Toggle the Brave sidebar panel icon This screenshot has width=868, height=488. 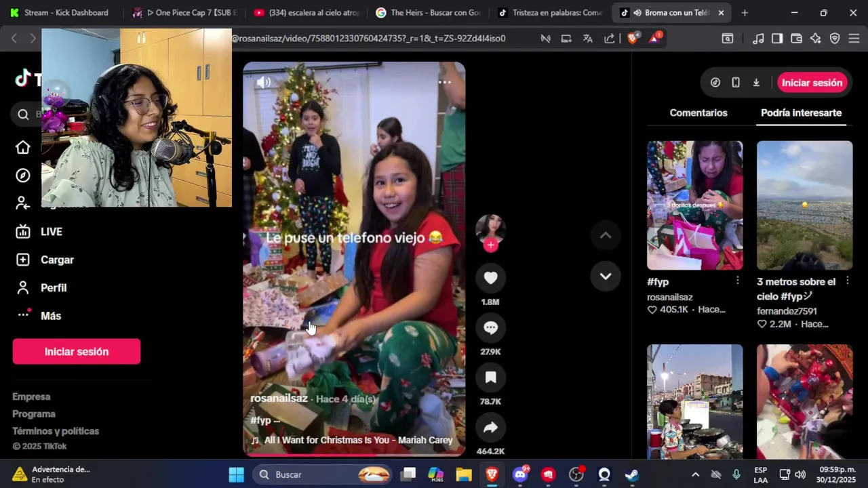777,39
